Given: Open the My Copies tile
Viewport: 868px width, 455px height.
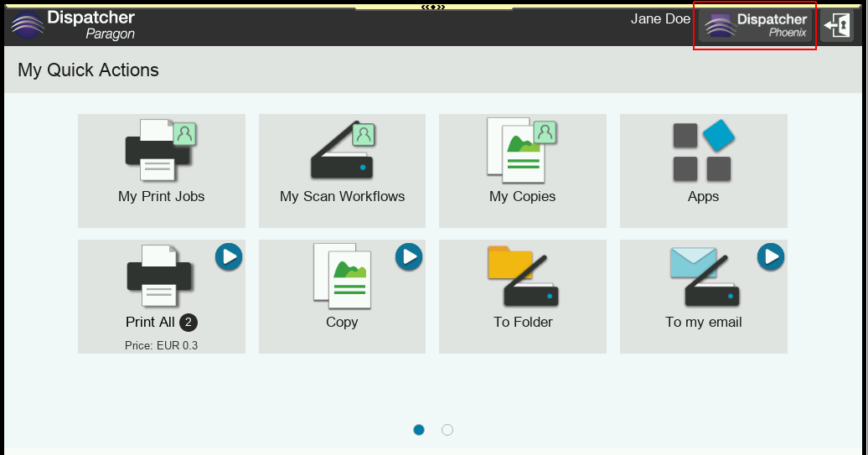Looking at the screenshot, I should (x=523, y=170).
